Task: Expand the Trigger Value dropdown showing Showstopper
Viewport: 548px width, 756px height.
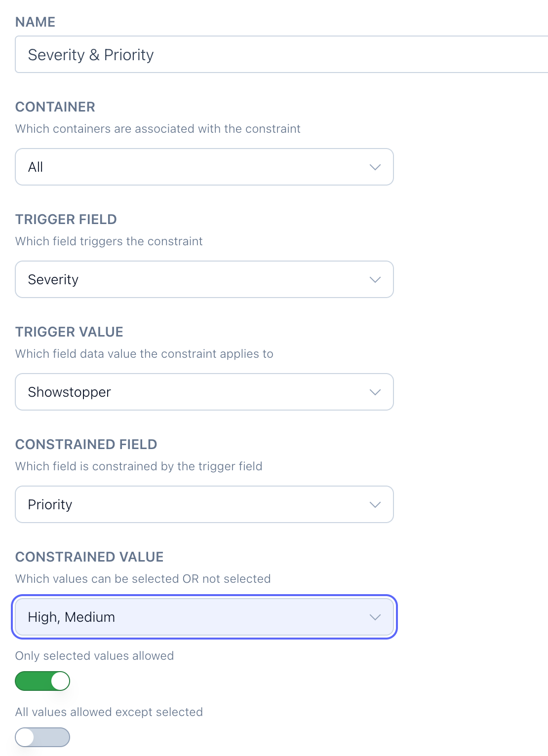Action: 197,392
